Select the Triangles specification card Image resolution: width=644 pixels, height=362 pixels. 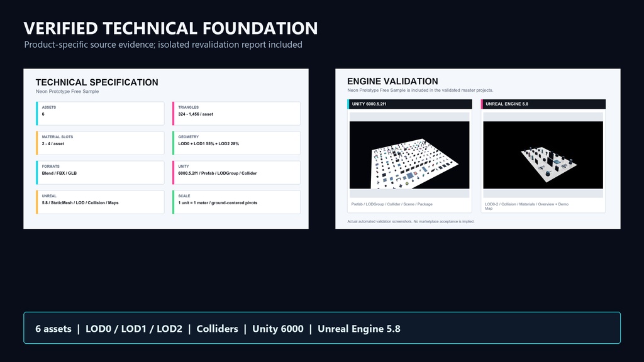[x=236, y=113]
